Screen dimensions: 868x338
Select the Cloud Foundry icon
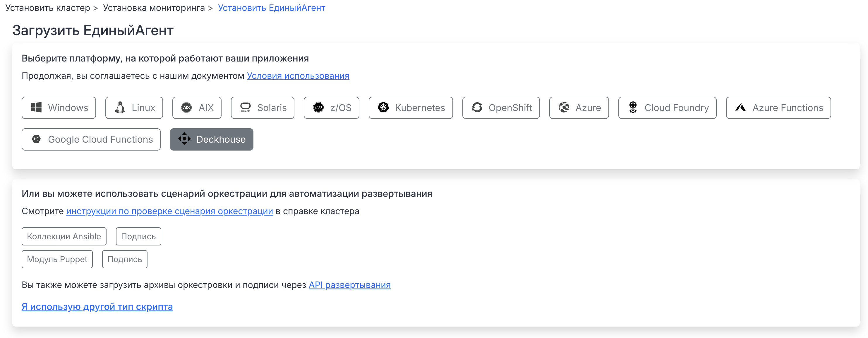tap(633, 107)
